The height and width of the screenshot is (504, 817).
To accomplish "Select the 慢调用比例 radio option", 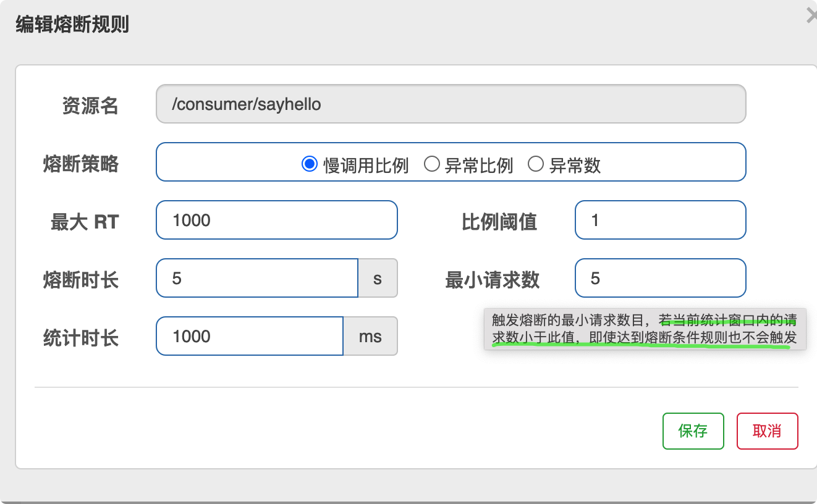I will (x=309, y=164).
